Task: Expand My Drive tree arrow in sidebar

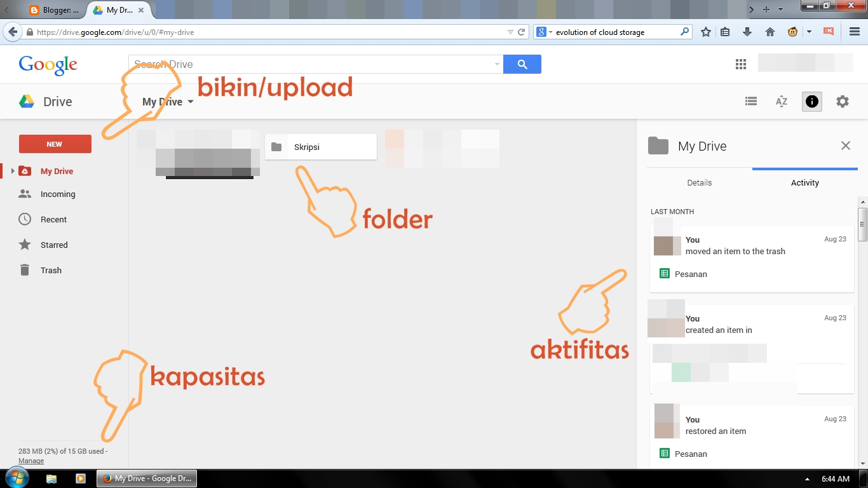Action: click(x=13, y=171)
